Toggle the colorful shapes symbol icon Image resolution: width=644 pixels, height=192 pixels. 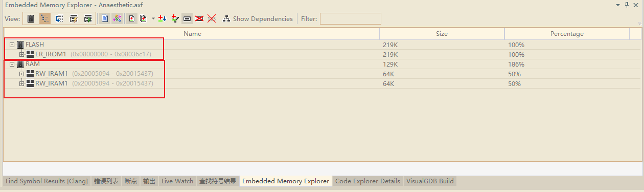tap(117, 19)
